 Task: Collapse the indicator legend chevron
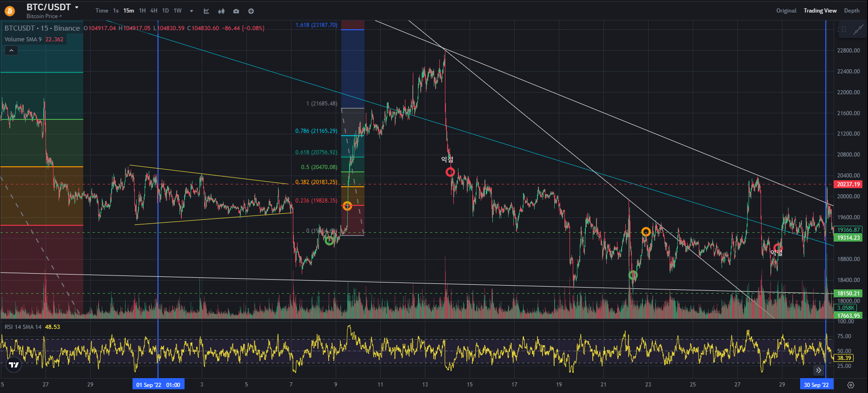(11, 51)
